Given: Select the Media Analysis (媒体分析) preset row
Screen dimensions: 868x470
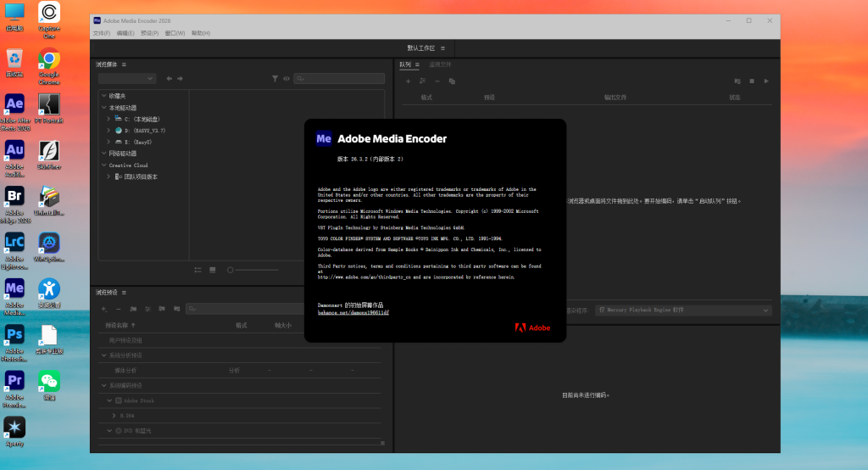Looking at the screenshot, I should [x=240, y=370].
